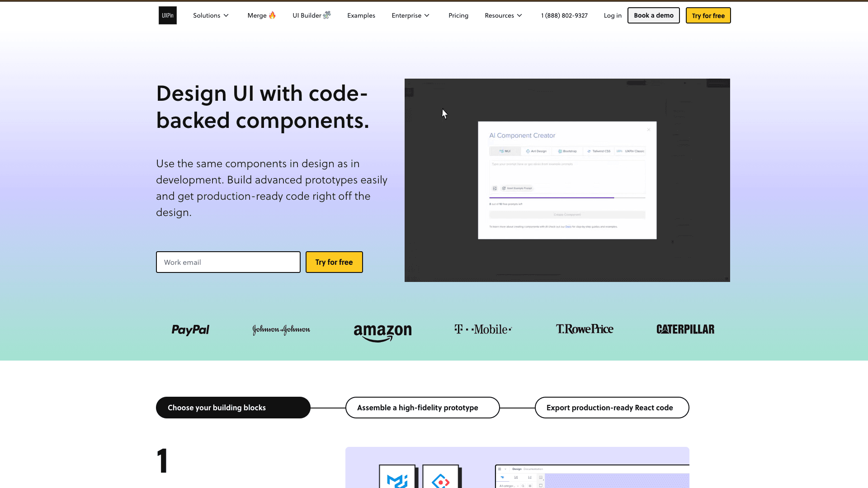Select the MUI tab in the creator dialog
Image resolution: width=868 pixels, height=488 pixels.
tap(505, 151)
